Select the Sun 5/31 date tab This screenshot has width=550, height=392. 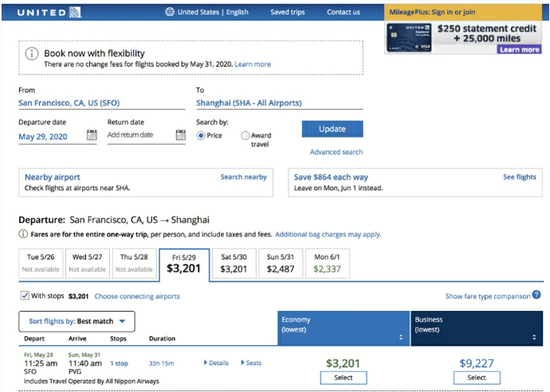(281, 263)
